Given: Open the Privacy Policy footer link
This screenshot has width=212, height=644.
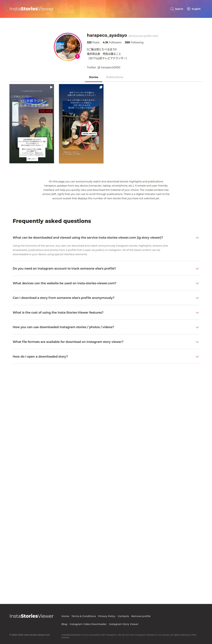Looking at the screenshot, I should tap(106, 616).
